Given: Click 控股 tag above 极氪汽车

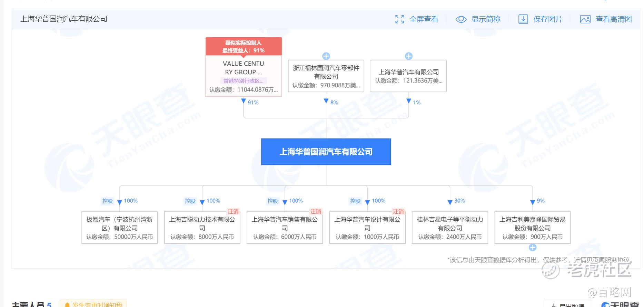Looking at the screenshot, I should (107, 201).
